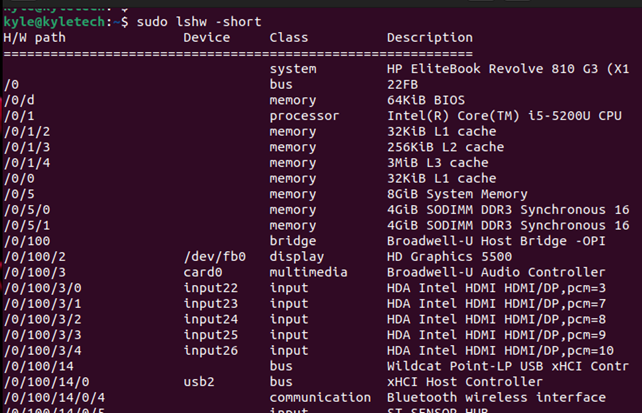Click the /dev/fb0 device entry
Viewport: 642px width, 413px height.
click(215, 257)
